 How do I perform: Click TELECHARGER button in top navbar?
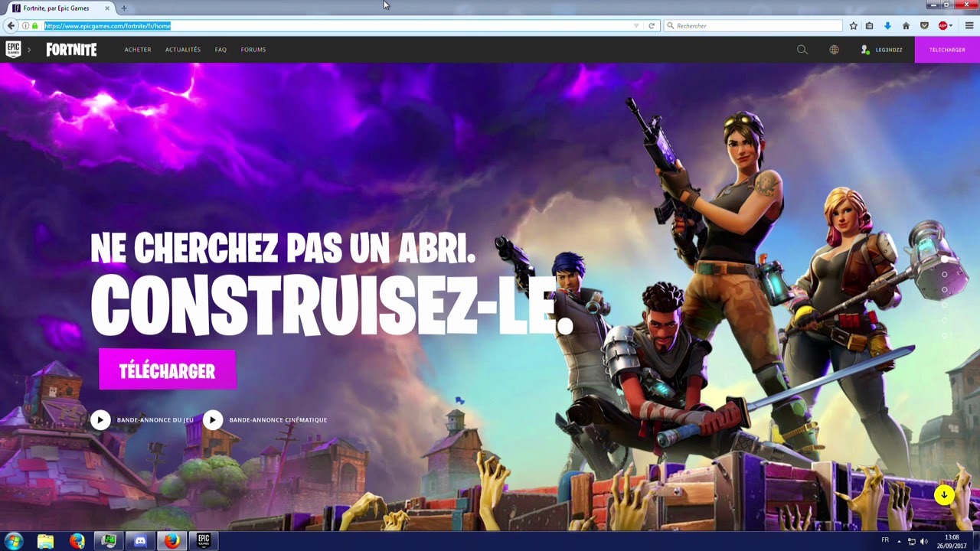(x=947, y=50)
